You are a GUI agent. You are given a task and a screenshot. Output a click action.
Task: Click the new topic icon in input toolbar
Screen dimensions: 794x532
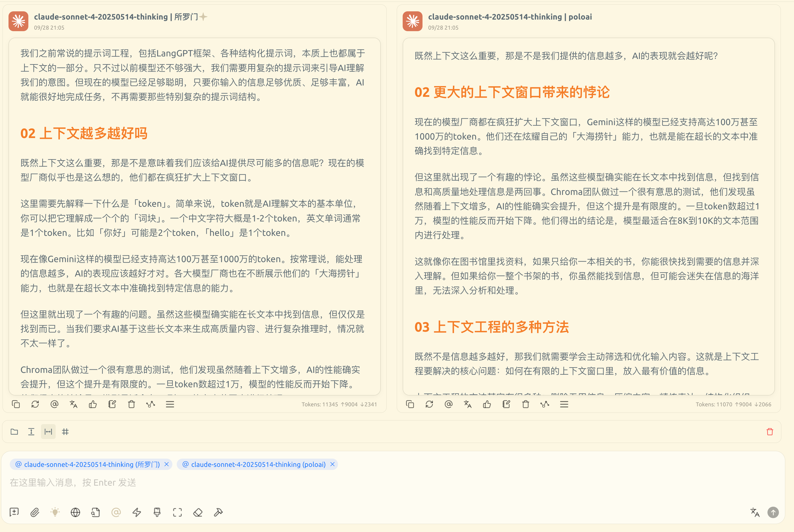(x=14, y=512)
